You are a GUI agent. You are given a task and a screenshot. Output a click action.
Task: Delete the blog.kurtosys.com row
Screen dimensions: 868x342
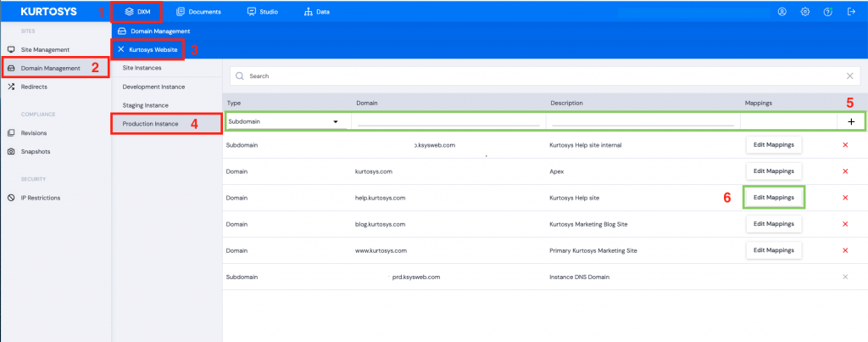pos(845,224)
